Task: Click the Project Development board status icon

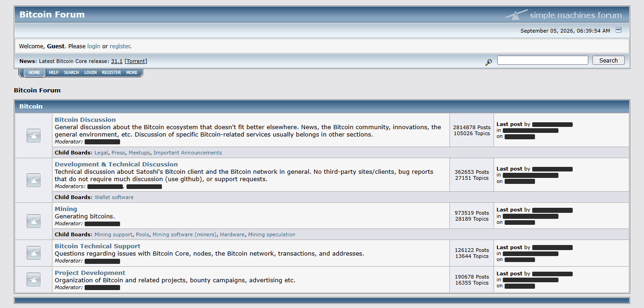Action: click(x=34, y=279)
